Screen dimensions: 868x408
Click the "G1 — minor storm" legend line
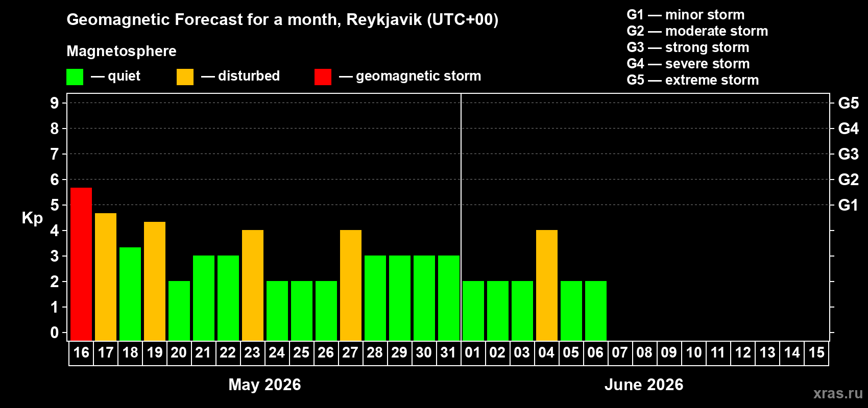(686, 15)
